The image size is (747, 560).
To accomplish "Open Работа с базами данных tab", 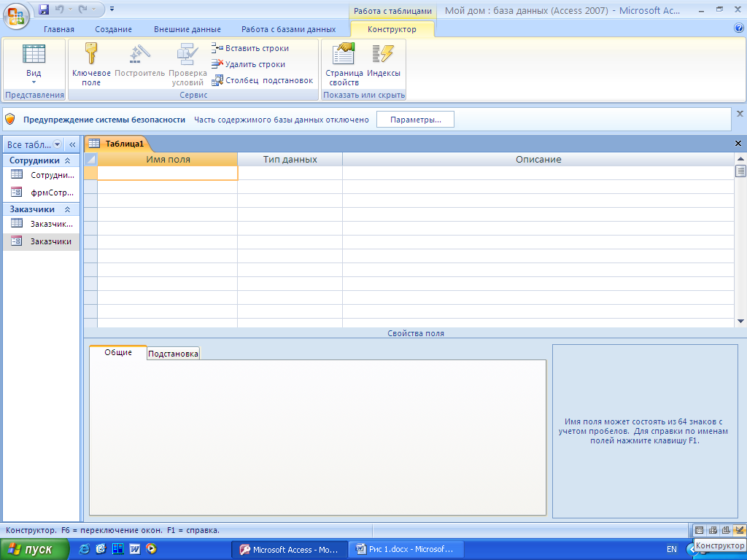I will pos(289,29).
